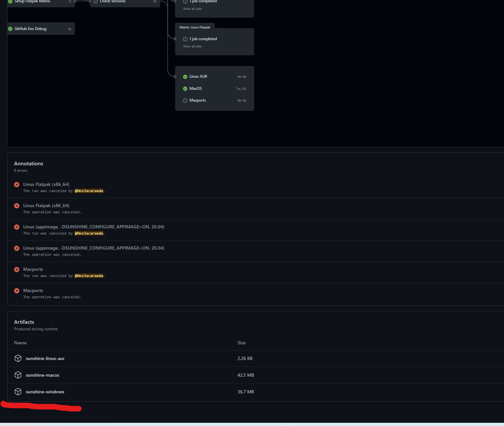504x426 pixels.
Task: Click the sunshine-macos artifact package icon
Action: (x=18, y=375)
